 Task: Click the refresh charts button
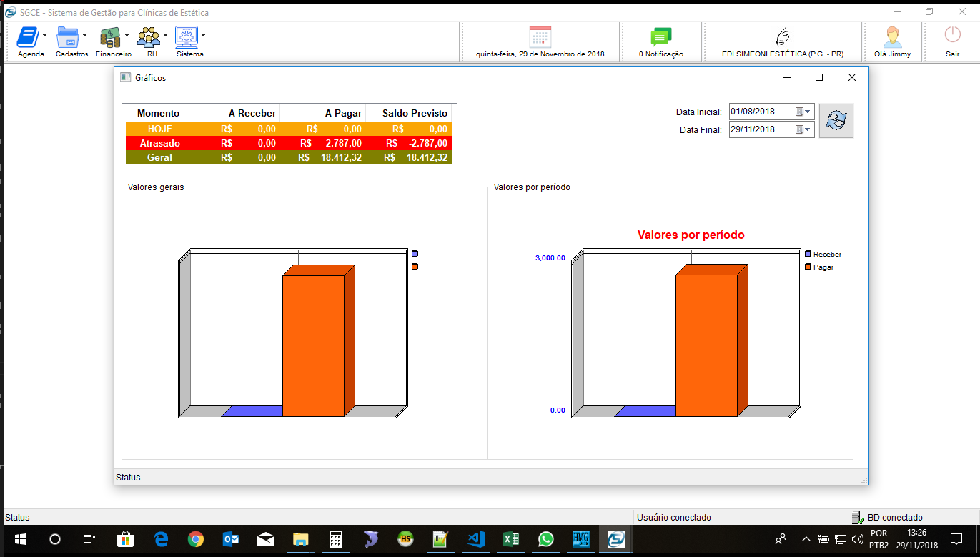click(x=836, y=121)
